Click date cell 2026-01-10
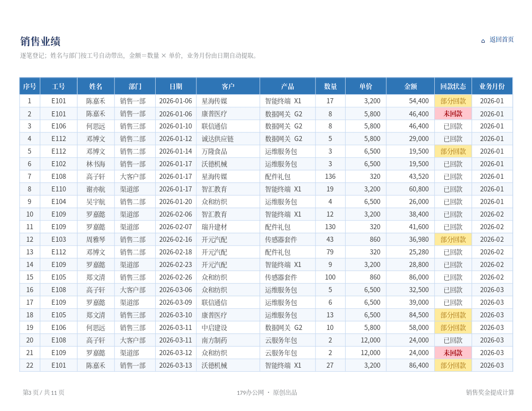 (x=176, y=126)
